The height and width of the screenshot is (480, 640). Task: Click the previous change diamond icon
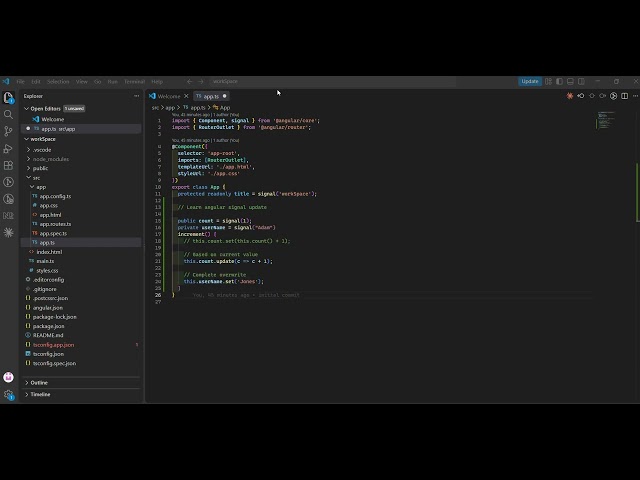[591, 96]
